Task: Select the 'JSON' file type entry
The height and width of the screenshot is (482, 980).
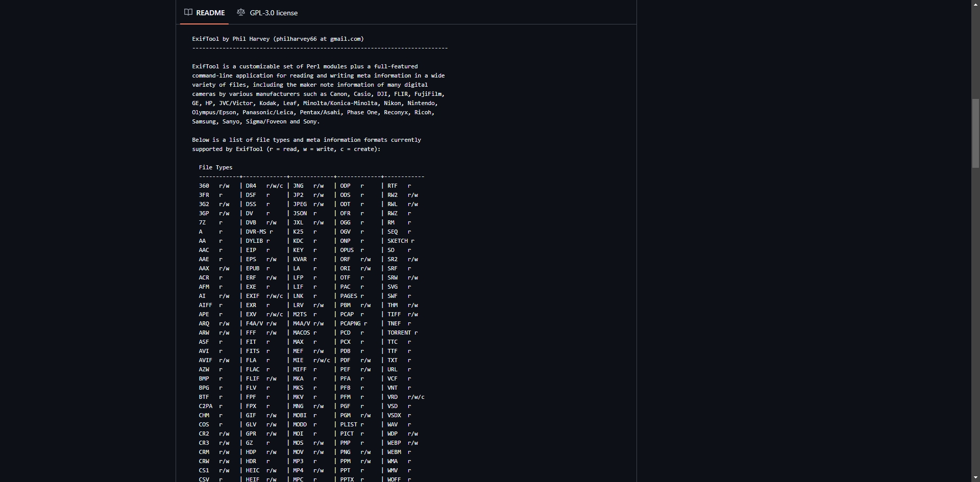Action: 300,213
